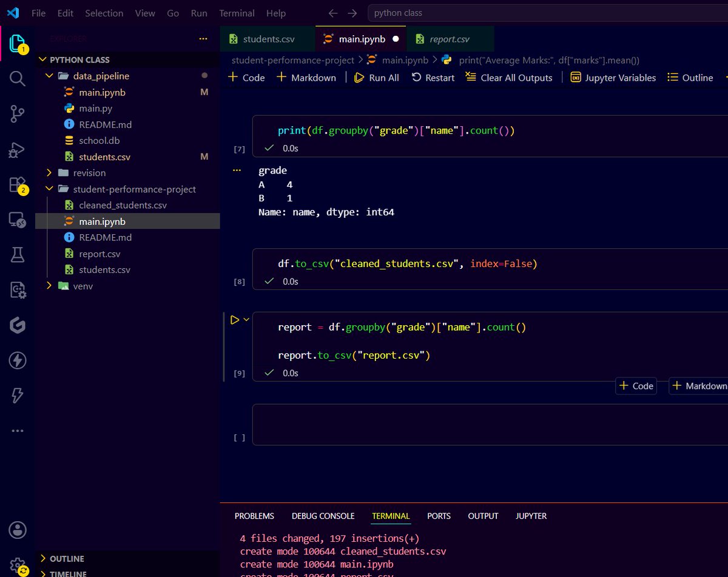Open the Go menu
Viewport: 728px width, 577px height.
(172, 13)
